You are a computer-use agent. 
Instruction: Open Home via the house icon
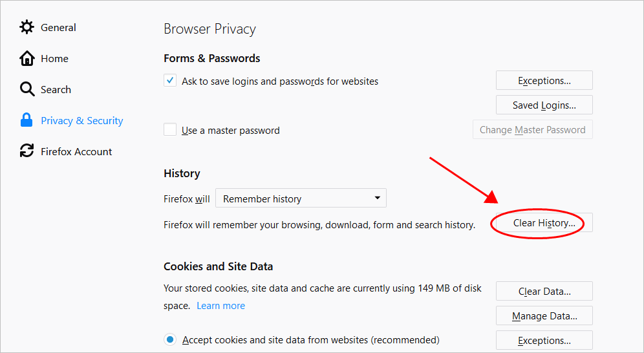tap(27, 58)
